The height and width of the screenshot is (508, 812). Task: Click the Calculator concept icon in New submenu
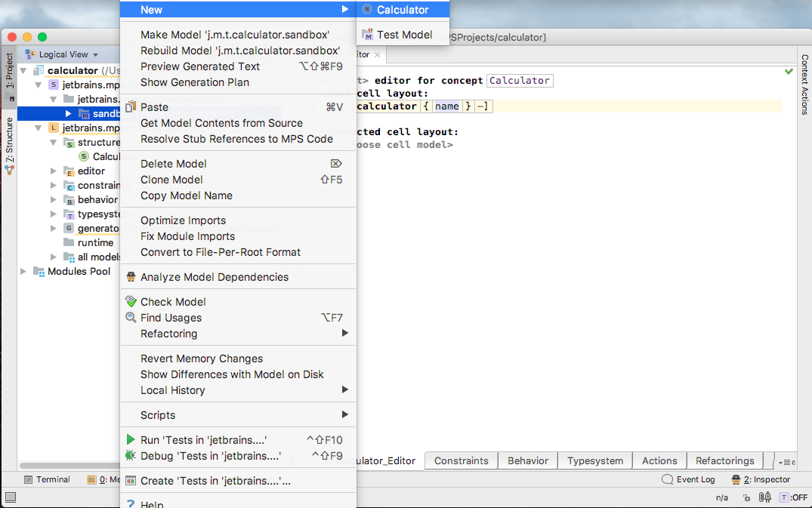coord(367,10)
